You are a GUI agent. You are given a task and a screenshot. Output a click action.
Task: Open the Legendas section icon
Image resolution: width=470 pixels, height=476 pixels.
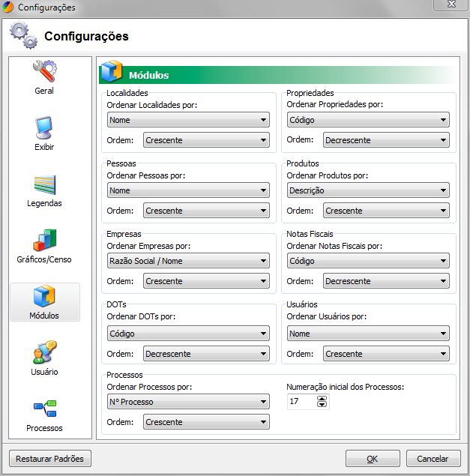(44, 184)
